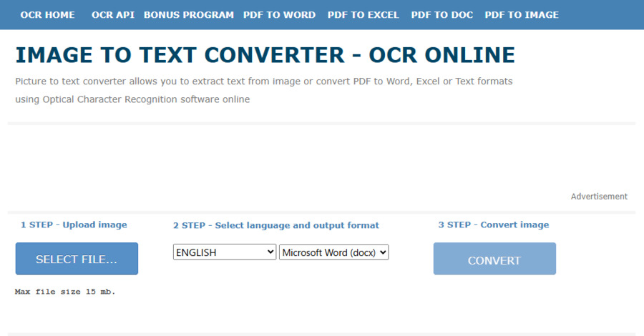This screenshot has height=336, width=644.
Task: Open the BONUS PROGRAM link
Action: tap(188, 15)
